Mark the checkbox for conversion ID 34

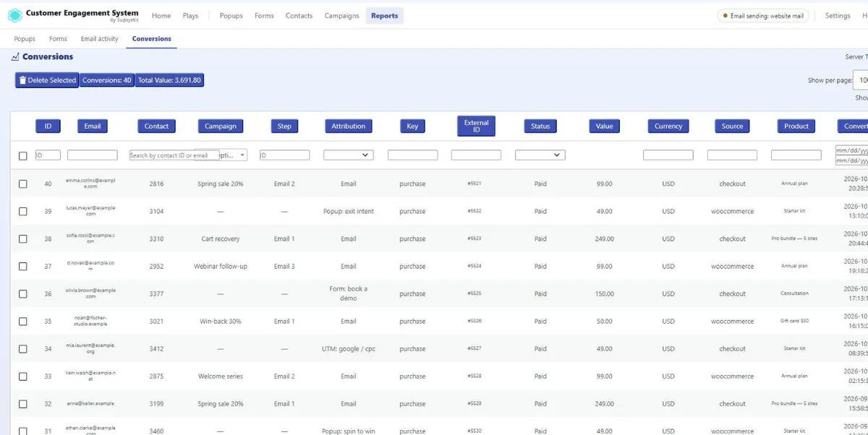coord(23,348)
